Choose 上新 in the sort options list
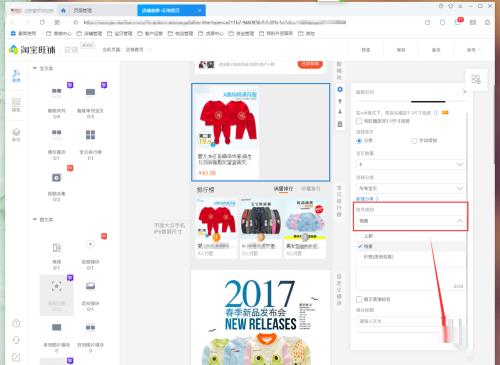 click(368, 236)
